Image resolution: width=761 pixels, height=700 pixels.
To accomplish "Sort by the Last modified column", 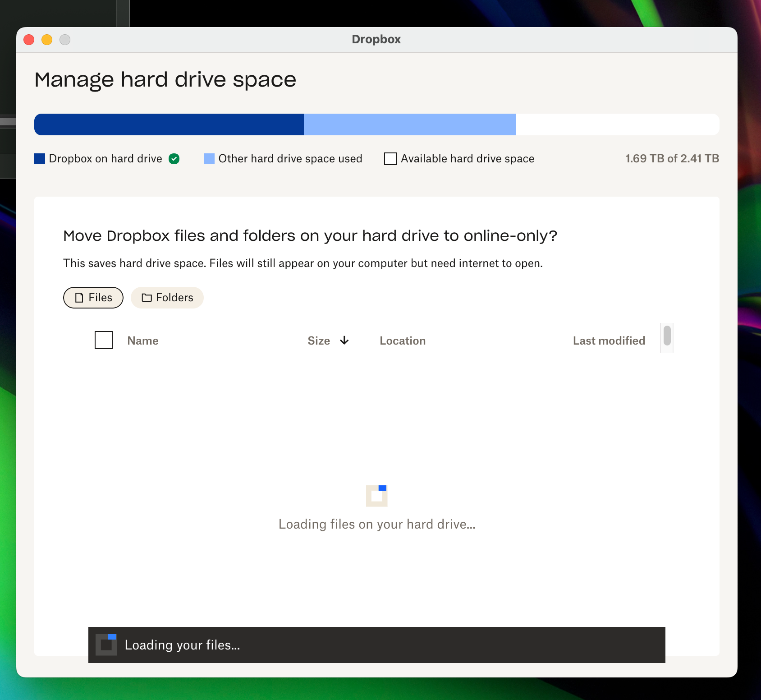I will pyautogui.click(x=609, y=341).
